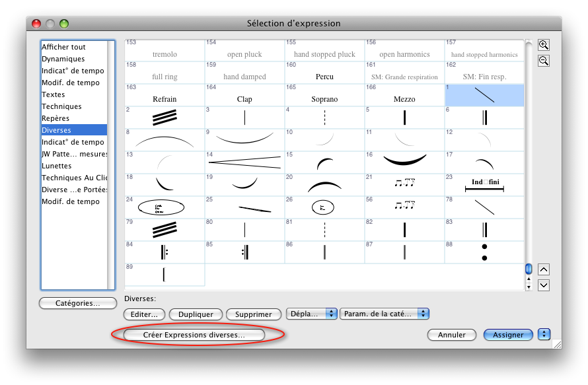Select the dashed barline expression number 4
The height and width of the screenshot is (385, 588).
coord(324,118)
